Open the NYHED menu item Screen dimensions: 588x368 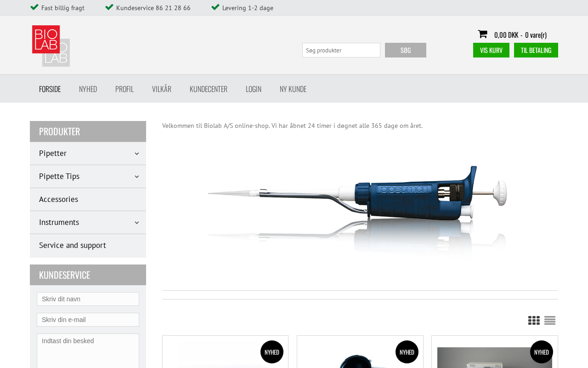88,89
